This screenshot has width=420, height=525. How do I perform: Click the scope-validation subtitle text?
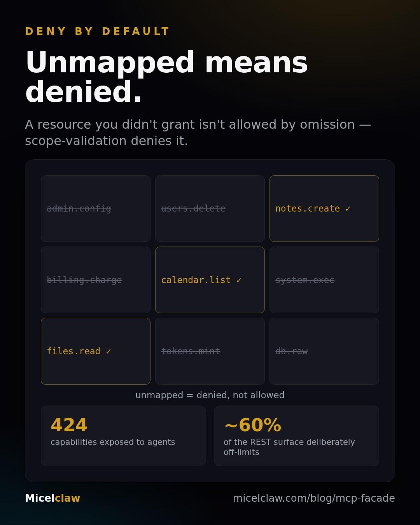(x=198, y=133)
